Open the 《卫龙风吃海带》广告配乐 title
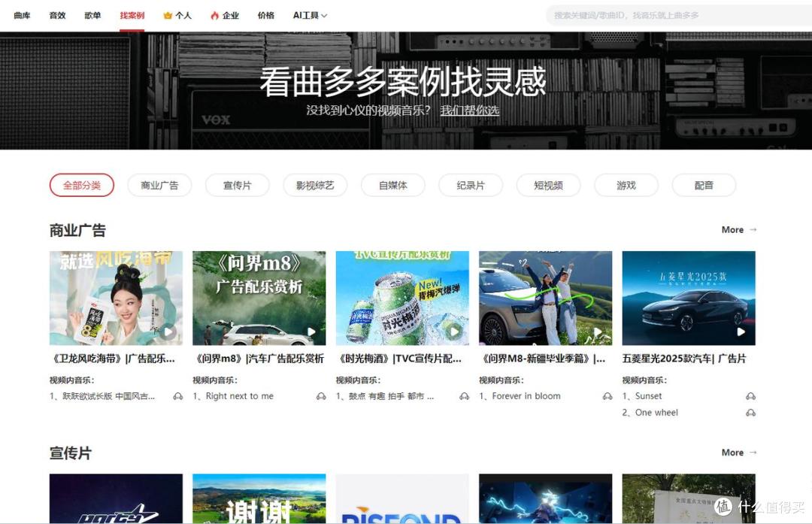Image resolution: width=812 pixels, height=524 pixels. [x=114, y=359]
